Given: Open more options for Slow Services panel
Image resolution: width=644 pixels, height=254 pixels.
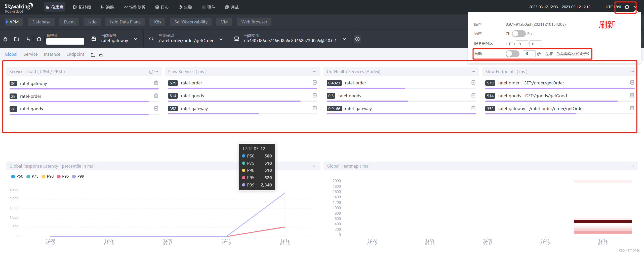Looking at the screenshot, I should [x=315, y=72].
